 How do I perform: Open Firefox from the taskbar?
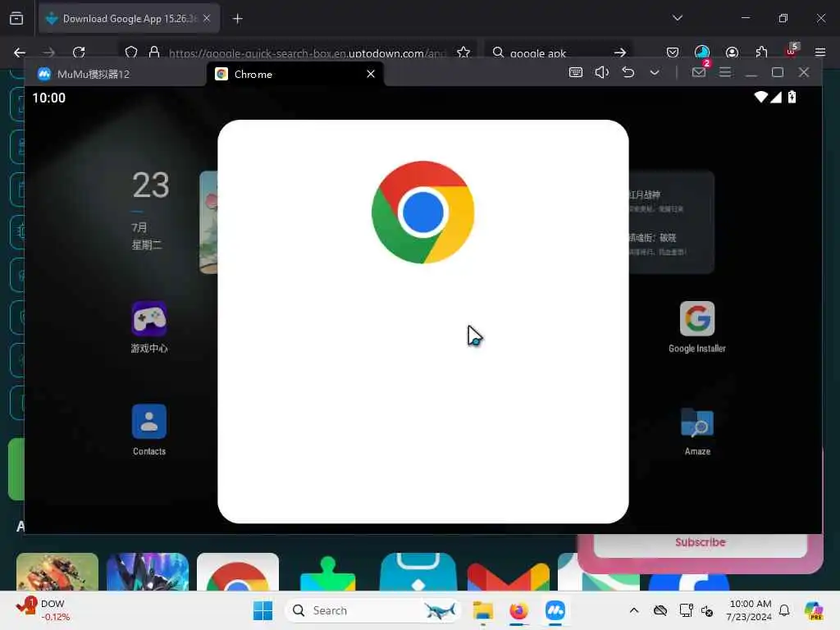(x=518, y=610)
